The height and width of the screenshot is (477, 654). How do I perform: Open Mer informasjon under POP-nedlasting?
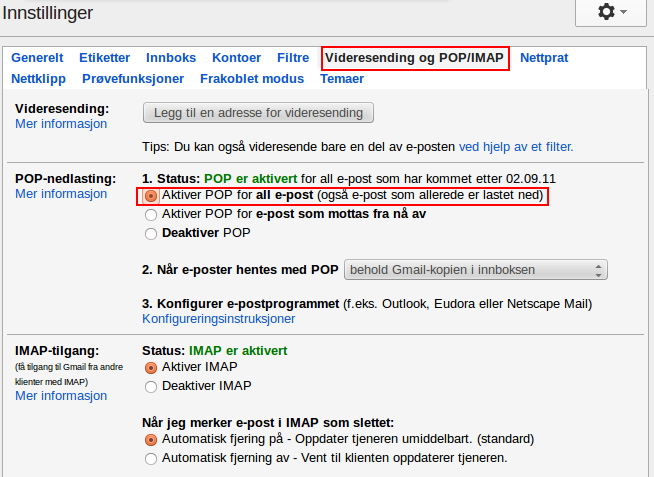(61, 194)
